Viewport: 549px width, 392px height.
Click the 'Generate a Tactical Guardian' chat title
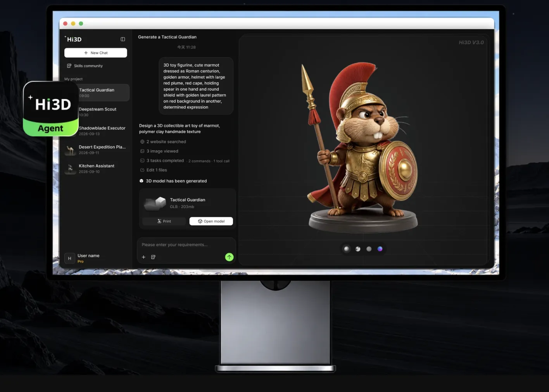(x=167, y=37)
